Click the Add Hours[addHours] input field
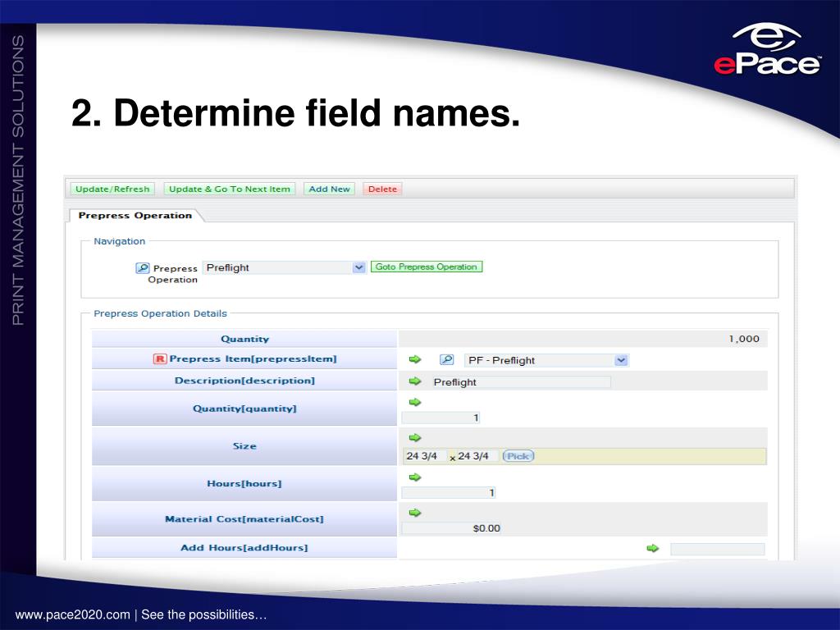The height and width of the screenshot is (630, 840). [x=718, y=549]
